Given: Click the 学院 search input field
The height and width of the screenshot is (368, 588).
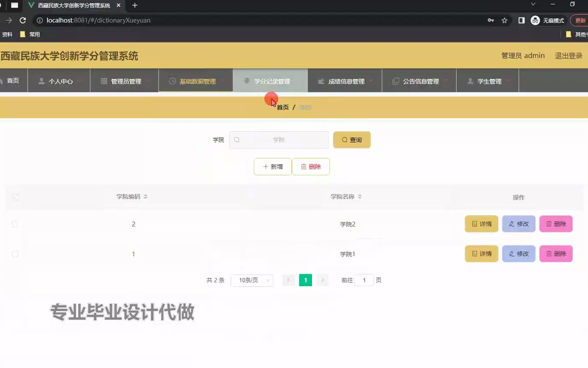Looking at the screenshot, I should pos(279,140).
